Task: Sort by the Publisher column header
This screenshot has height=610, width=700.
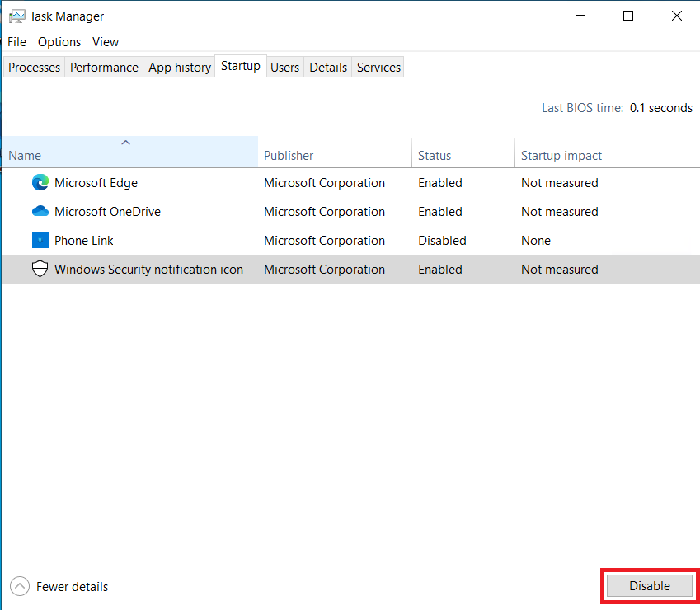Action: coord(335,152)
